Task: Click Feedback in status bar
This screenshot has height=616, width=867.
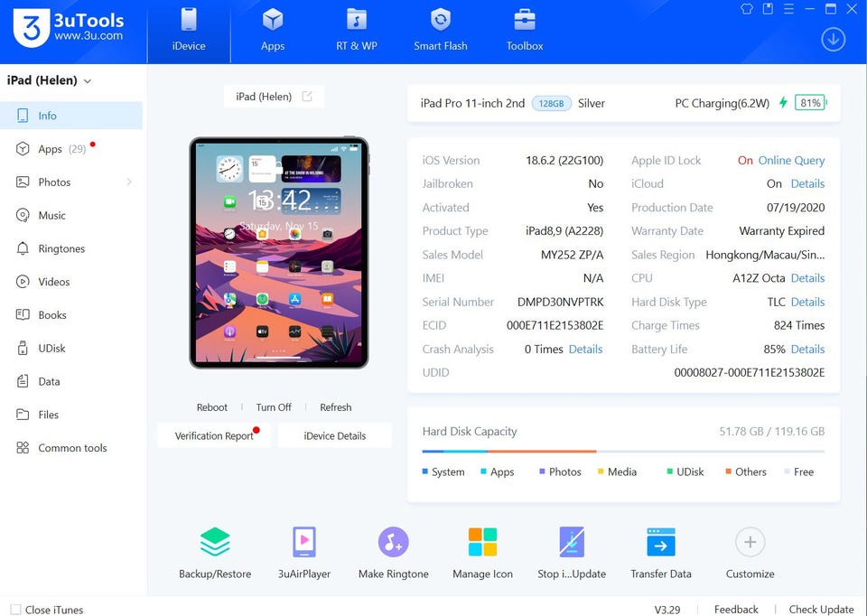Action: (736, 610)
